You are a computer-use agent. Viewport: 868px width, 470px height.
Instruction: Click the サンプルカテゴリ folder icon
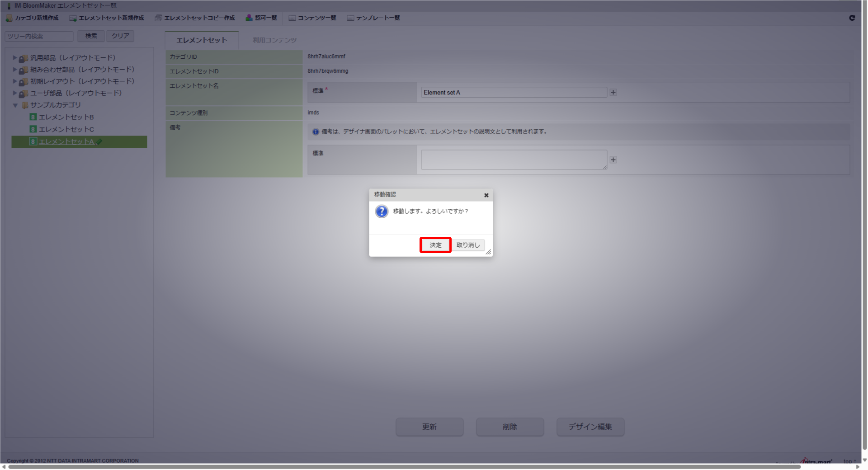[25, 105]
